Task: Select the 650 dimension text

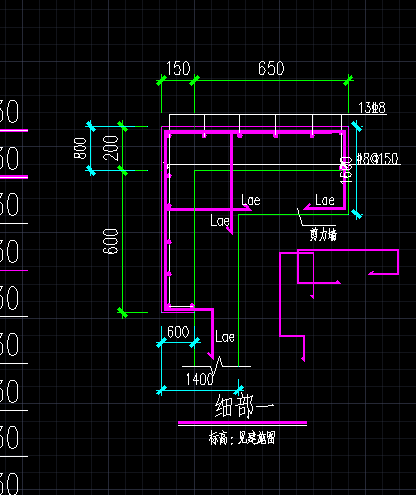Action: [271, 68]
